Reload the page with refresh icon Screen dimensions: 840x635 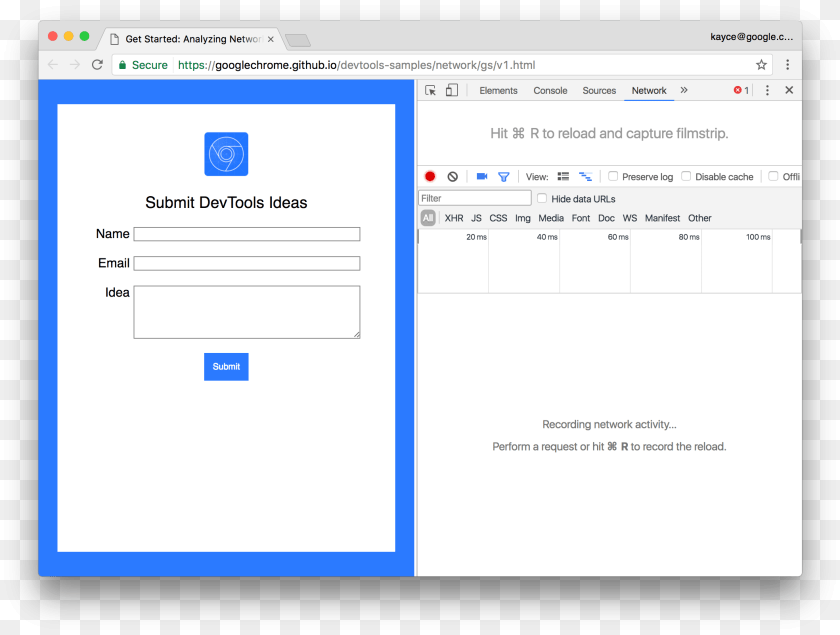(97, 65)
